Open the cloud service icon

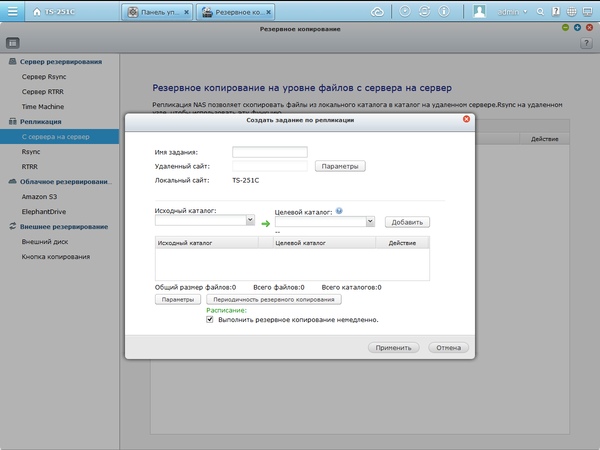[x=377, y=12]
